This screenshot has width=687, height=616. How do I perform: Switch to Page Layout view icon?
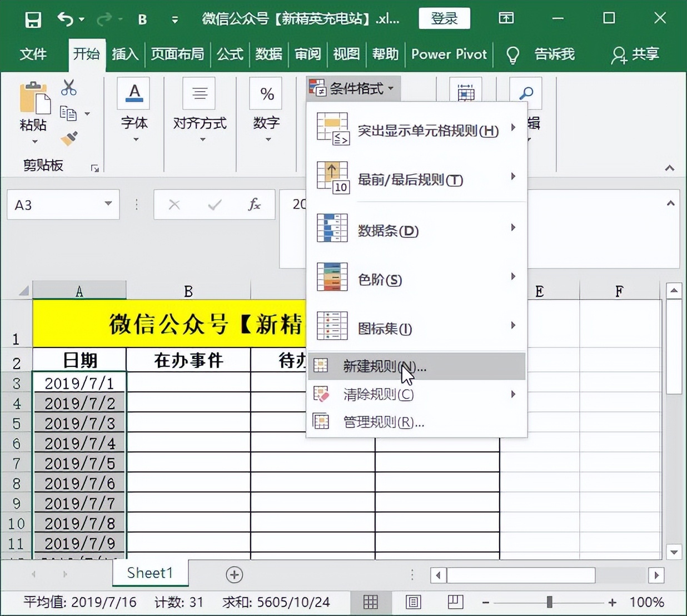click(x=412, y=602)
